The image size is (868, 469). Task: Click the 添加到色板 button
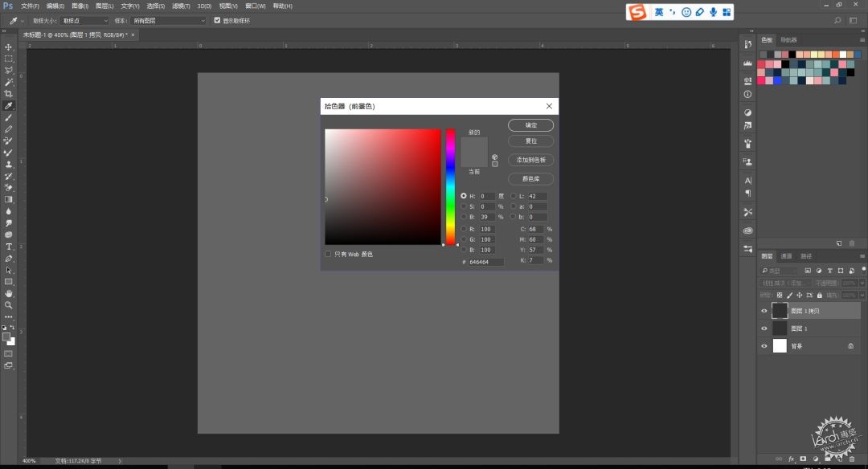(531, 160)
